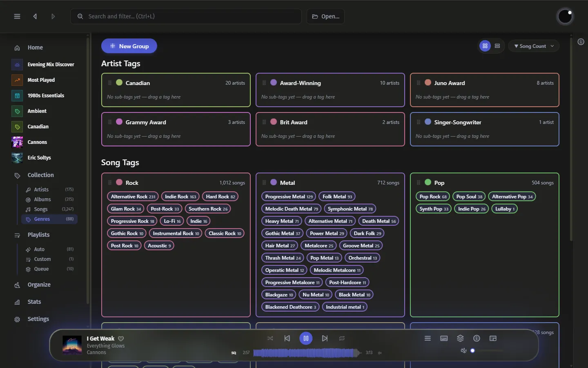The image size is (588, 368).
Task: Toggle repeat mode
Action: coord(342,338)
